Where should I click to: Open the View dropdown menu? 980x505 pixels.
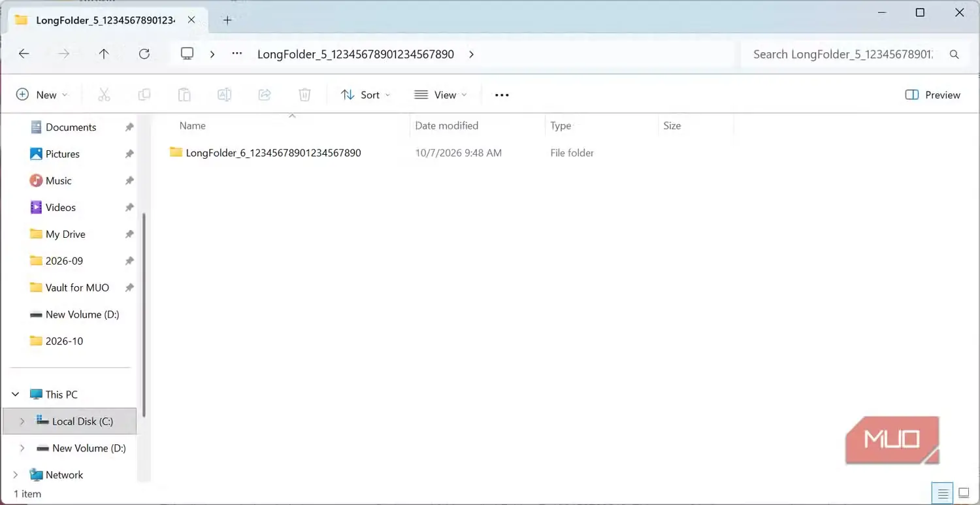(441, 95)
